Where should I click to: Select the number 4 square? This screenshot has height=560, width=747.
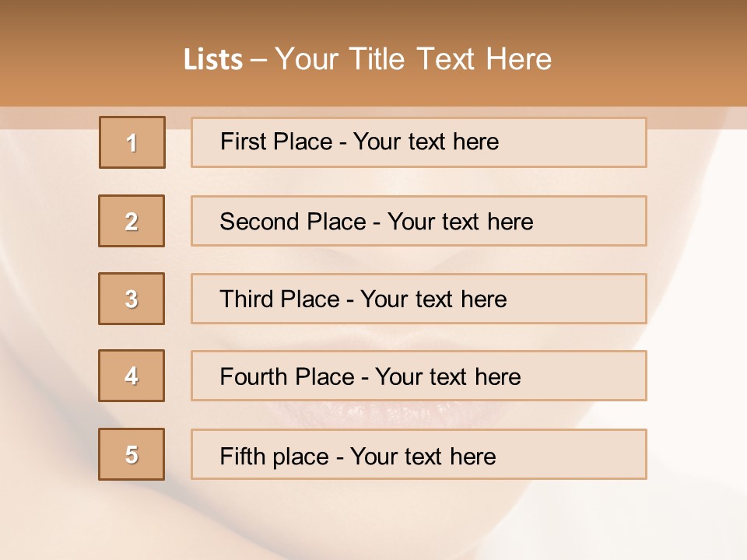(132, 376)
